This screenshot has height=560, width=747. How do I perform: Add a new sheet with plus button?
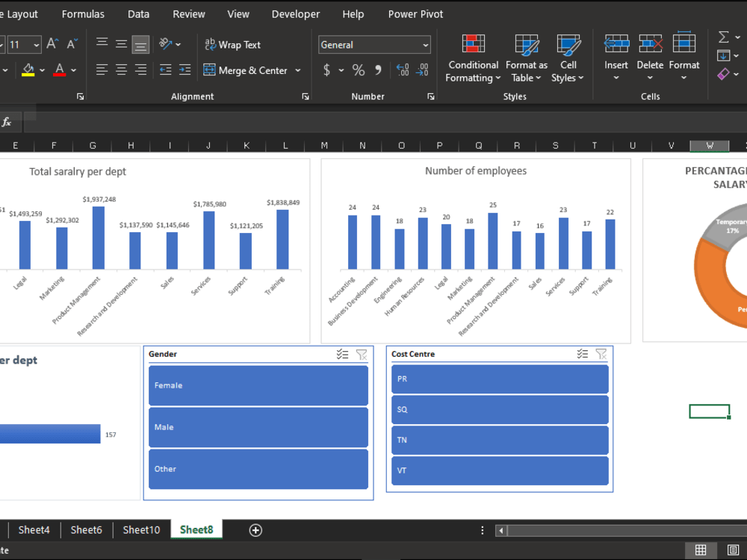255,530
